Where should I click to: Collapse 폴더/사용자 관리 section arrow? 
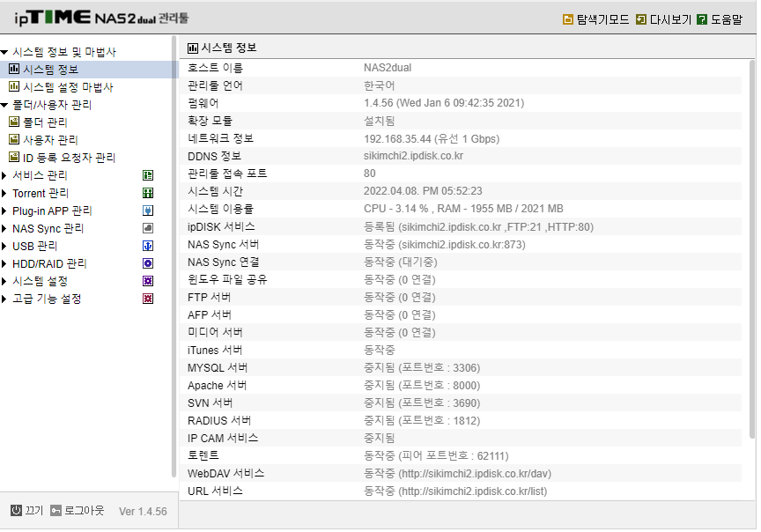coord(4,105)
